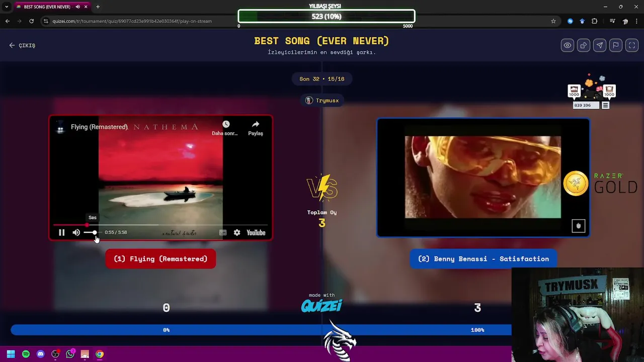Click the watch later (Daha sonra) icon
Viewport: 644px width, 362px height.
[x=225, y=124]
